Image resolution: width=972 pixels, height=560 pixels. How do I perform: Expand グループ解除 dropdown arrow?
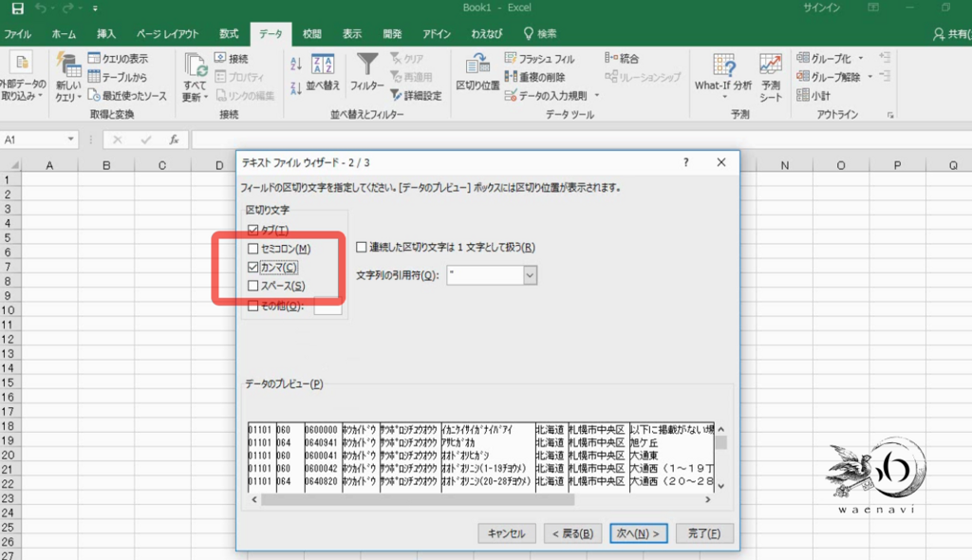coord(870,77)
